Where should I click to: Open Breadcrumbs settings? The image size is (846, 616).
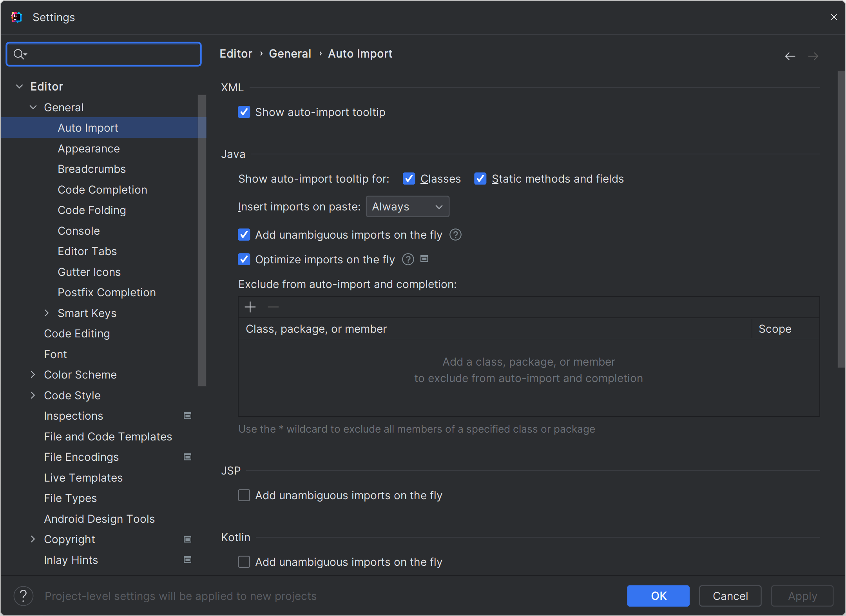[x=92, y=169]
